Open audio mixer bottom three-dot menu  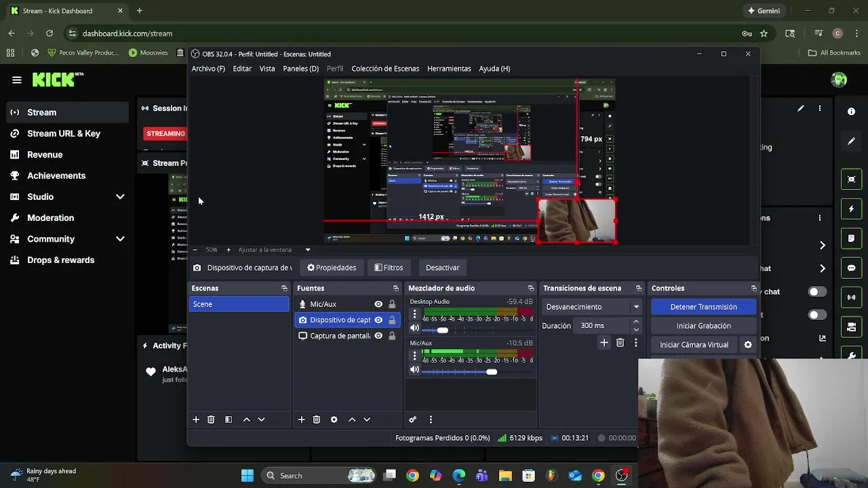[x=431, y=420]
